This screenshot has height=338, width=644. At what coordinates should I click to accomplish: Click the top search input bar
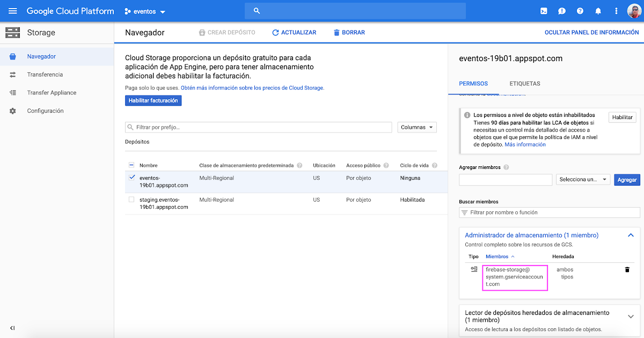point(355,11)
